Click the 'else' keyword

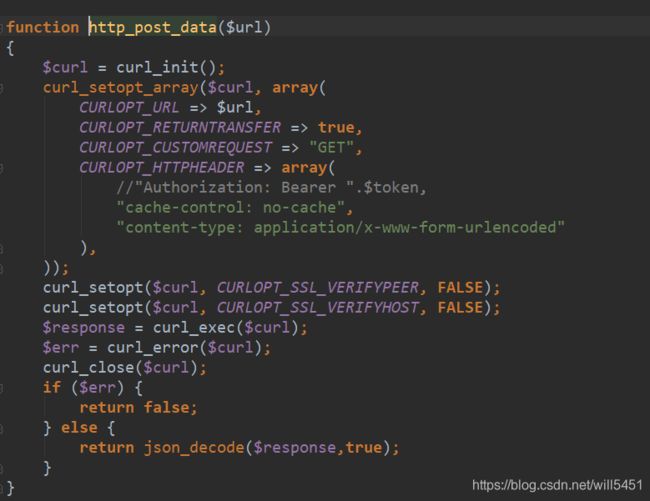point(79,427)
